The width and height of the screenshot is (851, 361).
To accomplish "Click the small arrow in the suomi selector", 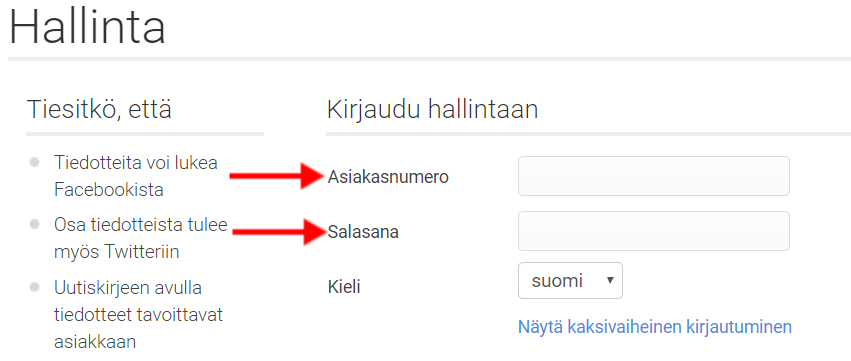I will click(x=610, y=280).
